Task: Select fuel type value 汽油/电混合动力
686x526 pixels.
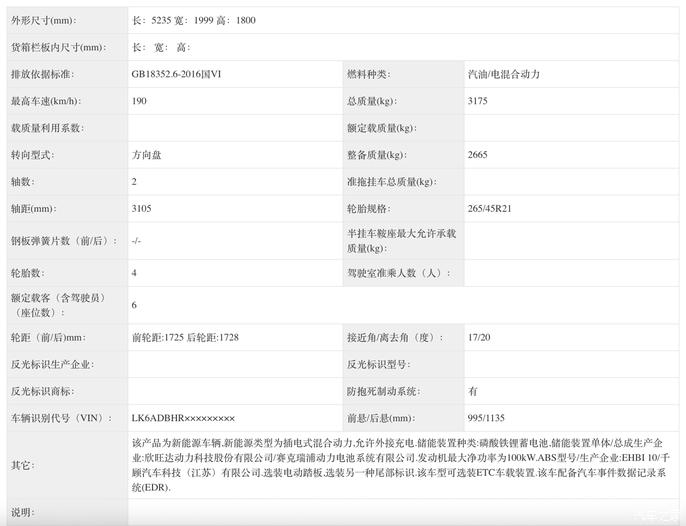Action: (504, 74)
